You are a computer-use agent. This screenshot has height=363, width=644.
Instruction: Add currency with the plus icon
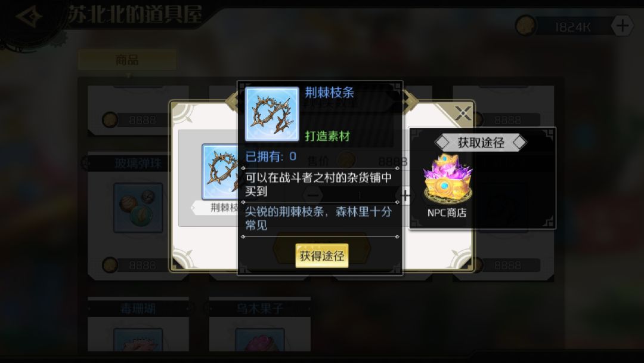(622, 26)
